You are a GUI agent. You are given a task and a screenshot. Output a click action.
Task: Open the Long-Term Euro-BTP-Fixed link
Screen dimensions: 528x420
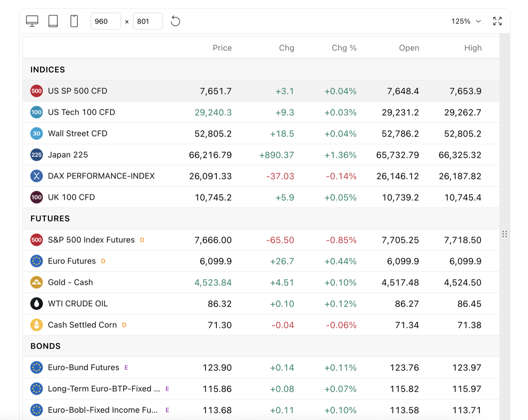[x=104, y=388]
